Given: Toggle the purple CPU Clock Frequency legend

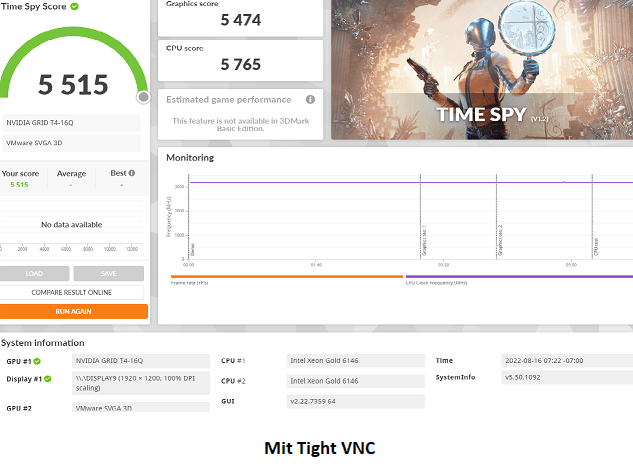Looking at the screenshot, I should 519,279.
